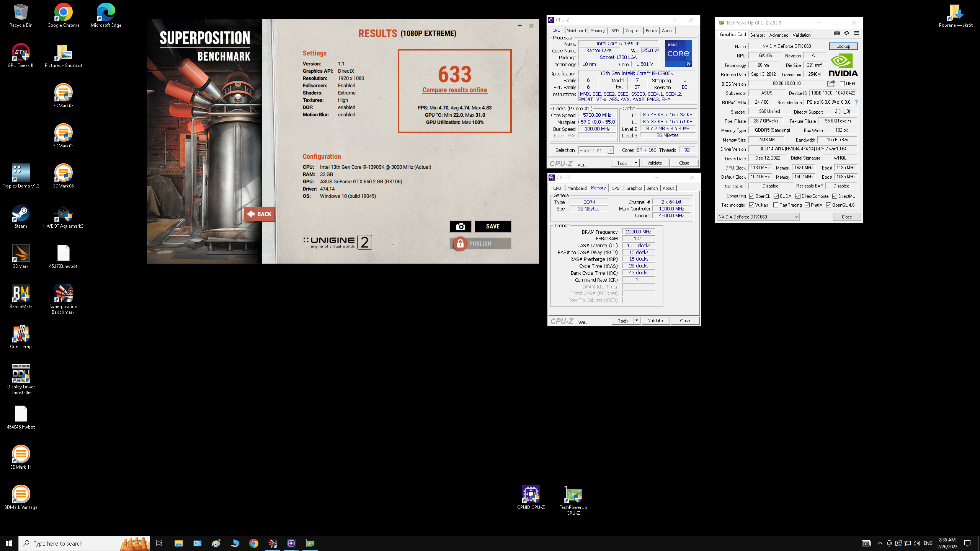Click PUBLISH button in Superposition
The image size is (980, 551).
(x=480, y=243)
